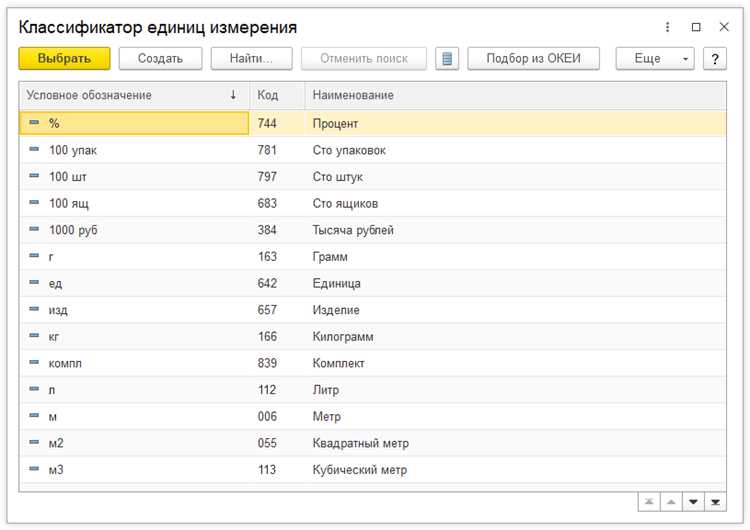Select the Кубический метр name cell
The image size is (750, 530).
[x=516, y=470]
